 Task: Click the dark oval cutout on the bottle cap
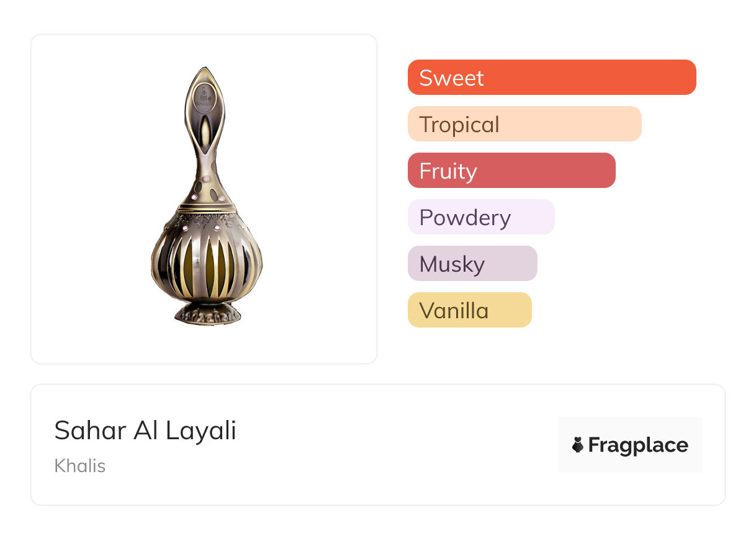204,129
